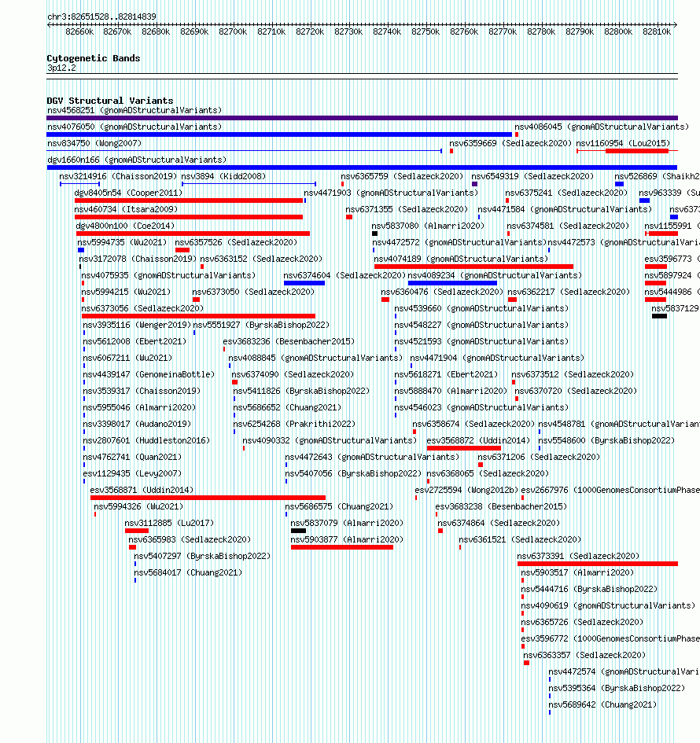
Task: Select nsv5684017 (Chuang2021) label
Action: 188,572
